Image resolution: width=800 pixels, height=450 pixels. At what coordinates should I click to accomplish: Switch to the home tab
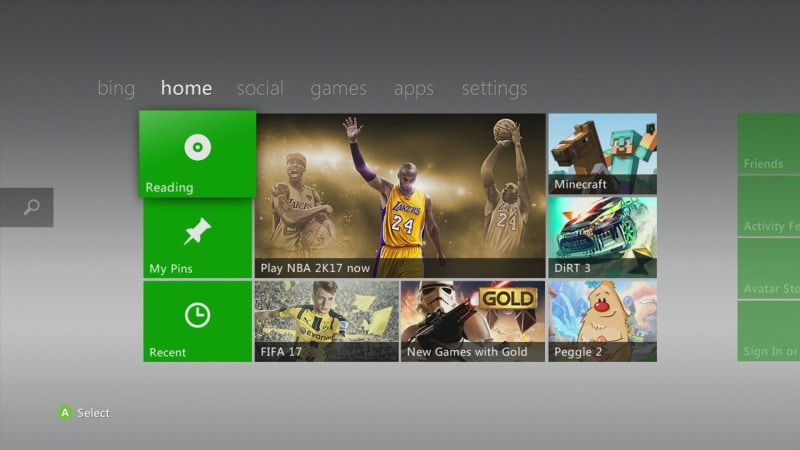pos(186,88)
